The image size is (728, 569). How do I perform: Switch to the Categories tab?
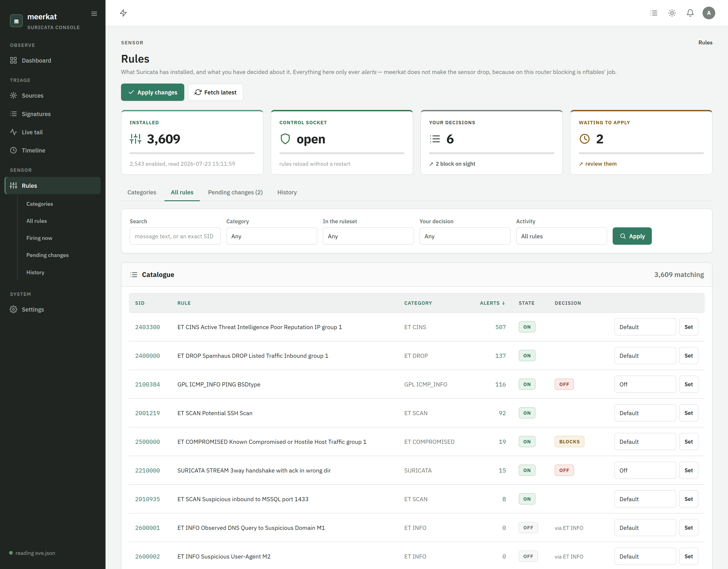[x=142, y=192]
